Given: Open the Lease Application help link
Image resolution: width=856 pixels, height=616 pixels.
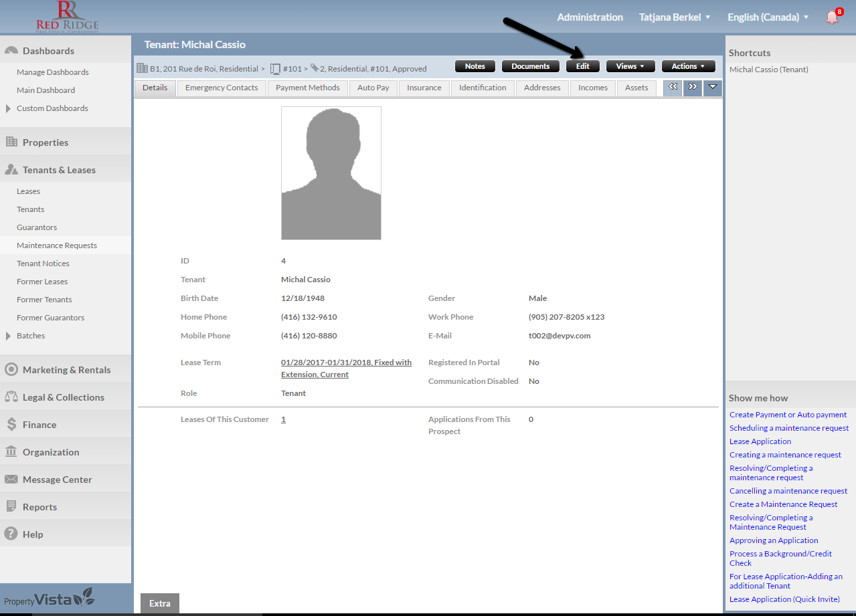Looking at the screenshot, I should 760,441.
